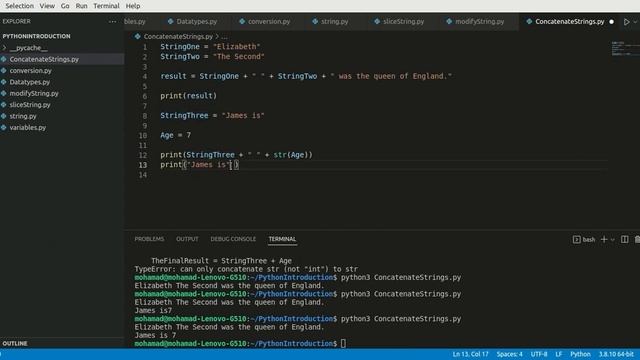Select the TERMINAL panel tab
Viewport: 640px width, 360px height.
282,239
